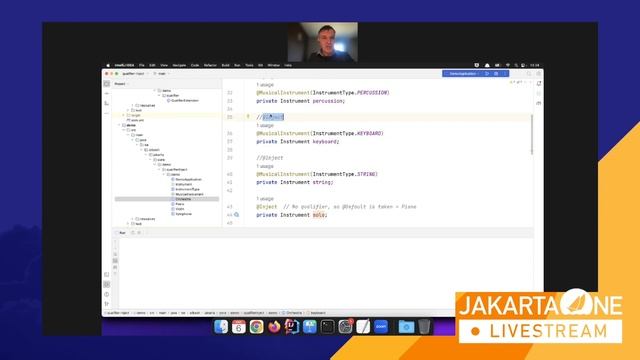Image resolution: width=640 pixels, height=360 pixels.
Task: Select Violin class in project tree
Action: [x=180, y=209]
